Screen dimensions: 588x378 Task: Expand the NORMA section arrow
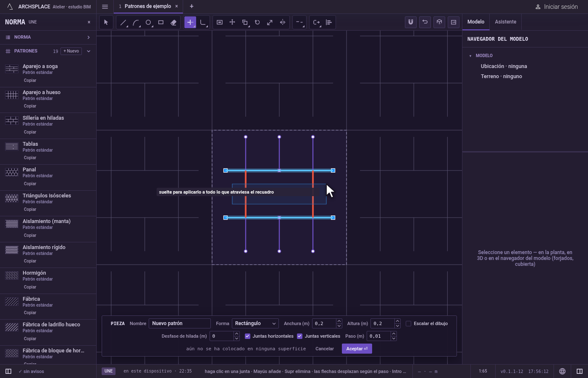point(89,37)
